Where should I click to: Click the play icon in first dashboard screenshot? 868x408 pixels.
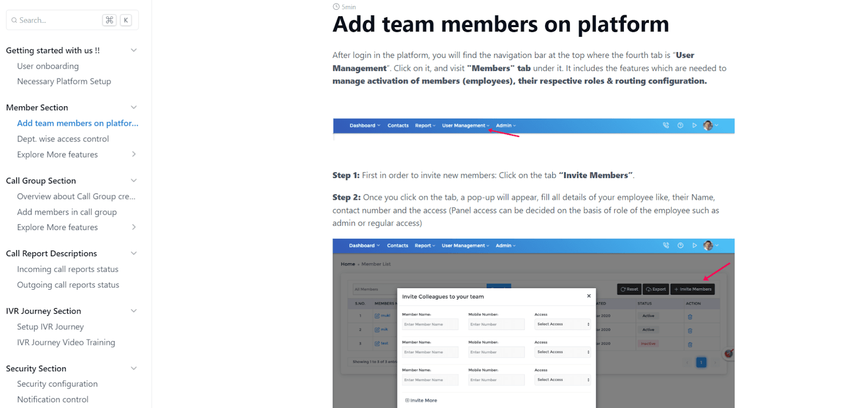pyautogui.click(x=694, y=125)
